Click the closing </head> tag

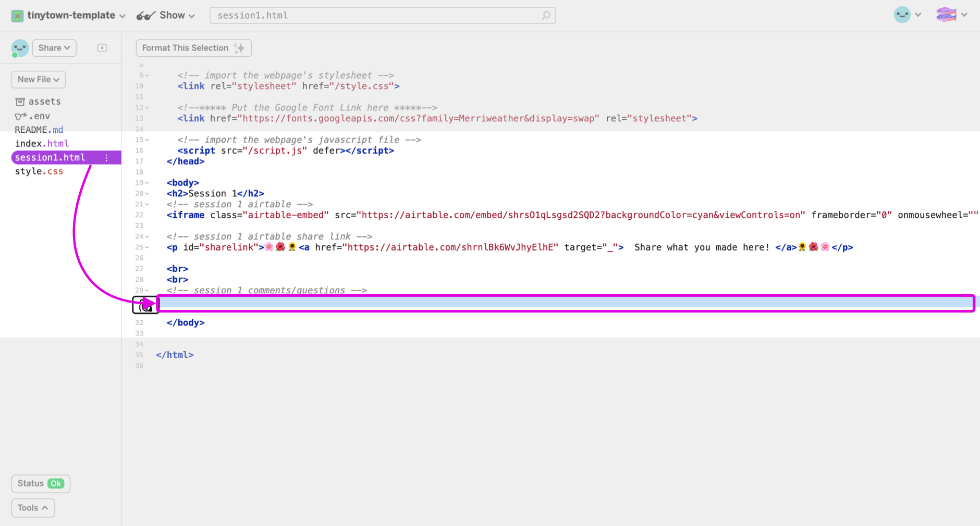click(186, 161)
